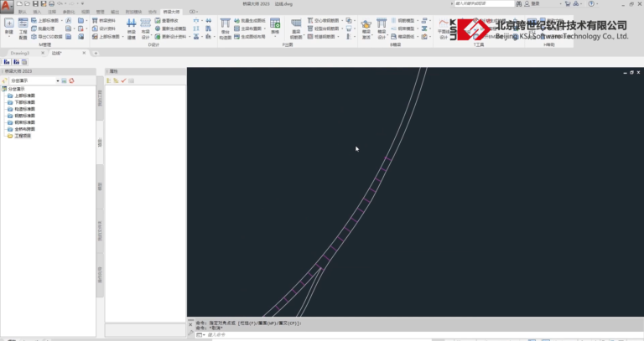Screen dimensions: 644x341
Task: Click 主梁布置图 girder layout
Action: [x=247, y=28]
